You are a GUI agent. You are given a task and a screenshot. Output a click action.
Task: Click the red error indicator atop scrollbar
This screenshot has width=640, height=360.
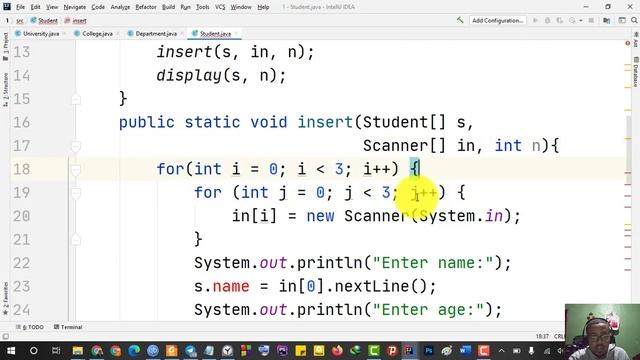pos(627,43)
